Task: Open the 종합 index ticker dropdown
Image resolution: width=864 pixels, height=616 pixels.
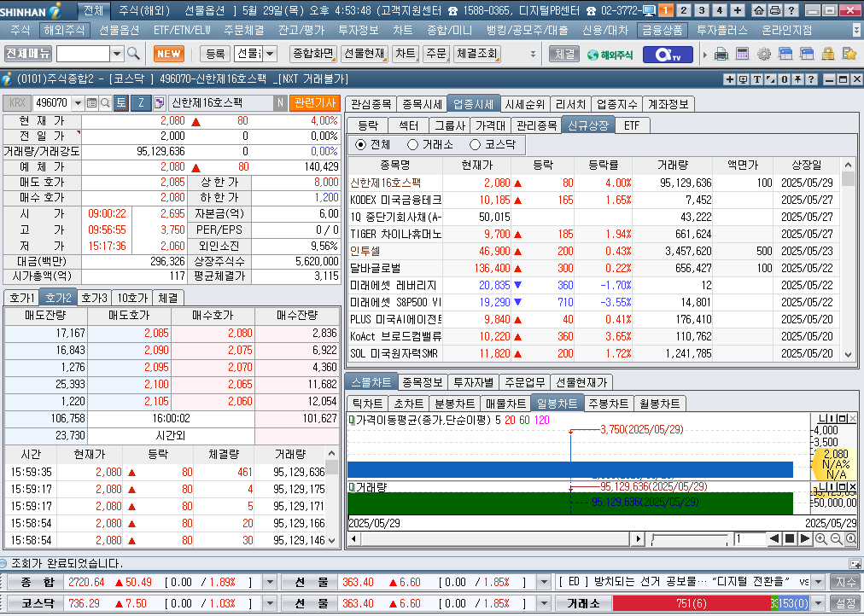Action: 270,582
